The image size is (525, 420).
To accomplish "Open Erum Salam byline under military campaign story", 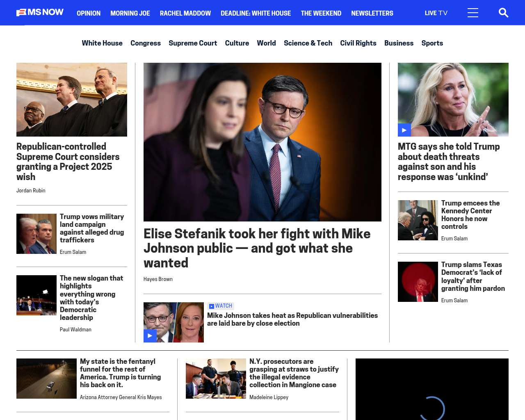I will pyautogui.click(x=73, y=252).
